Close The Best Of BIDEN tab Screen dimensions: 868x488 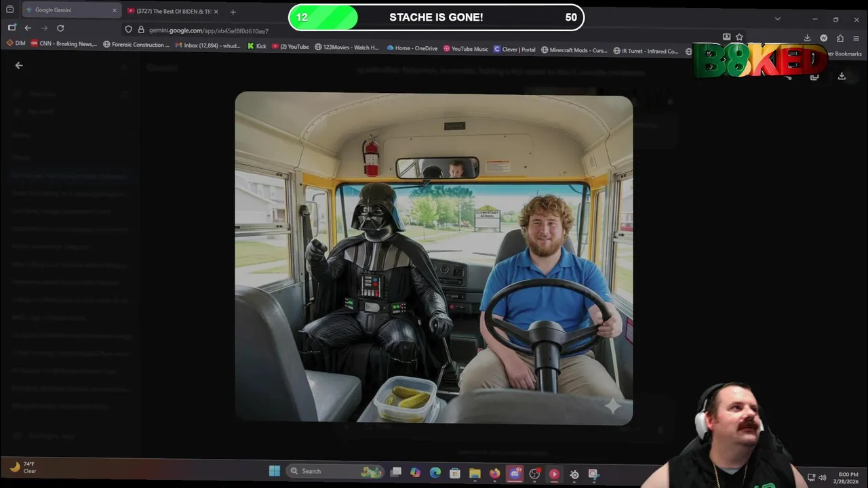[216, 12]
